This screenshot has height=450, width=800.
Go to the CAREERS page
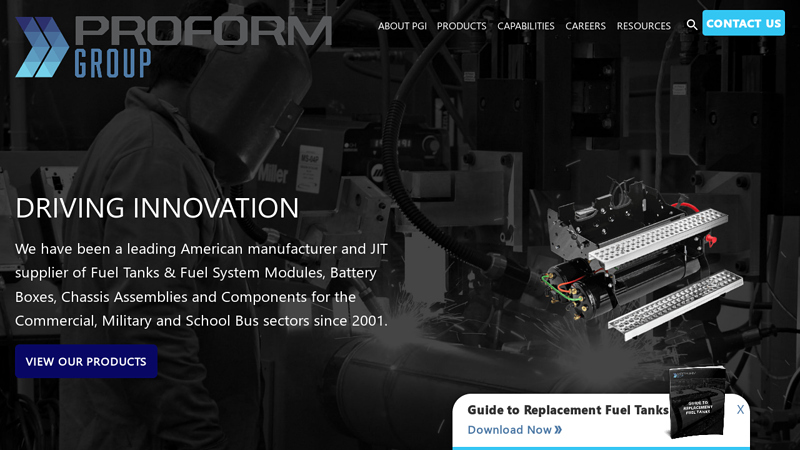click(x=585, y=26)
